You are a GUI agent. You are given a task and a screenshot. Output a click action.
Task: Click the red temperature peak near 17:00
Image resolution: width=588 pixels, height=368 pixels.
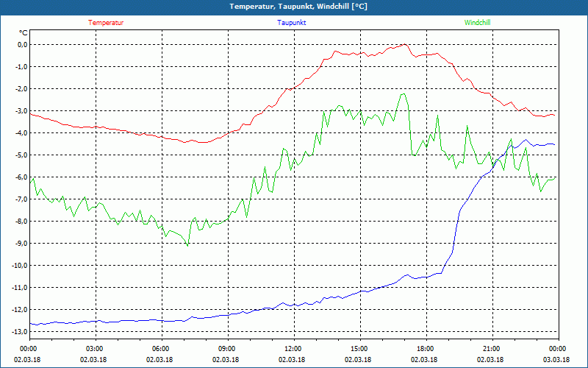click(x=405, y=44)
